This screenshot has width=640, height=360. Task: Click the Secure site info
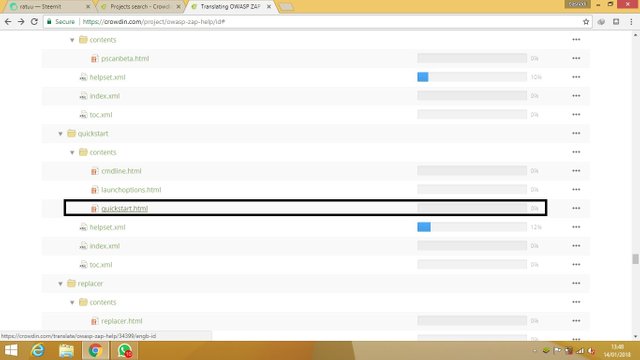tap(61, 22)
